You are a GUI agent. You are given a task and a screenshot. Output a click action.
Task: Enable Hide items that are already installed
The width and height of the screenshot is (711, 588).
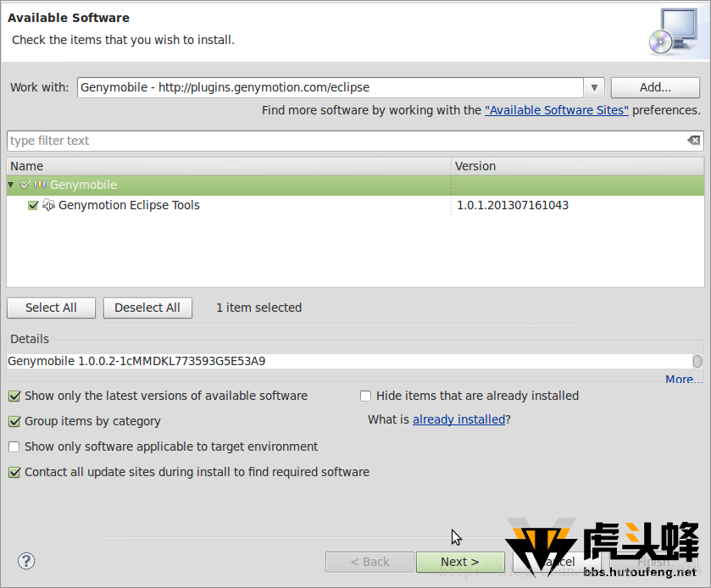[x=365, y=397]
